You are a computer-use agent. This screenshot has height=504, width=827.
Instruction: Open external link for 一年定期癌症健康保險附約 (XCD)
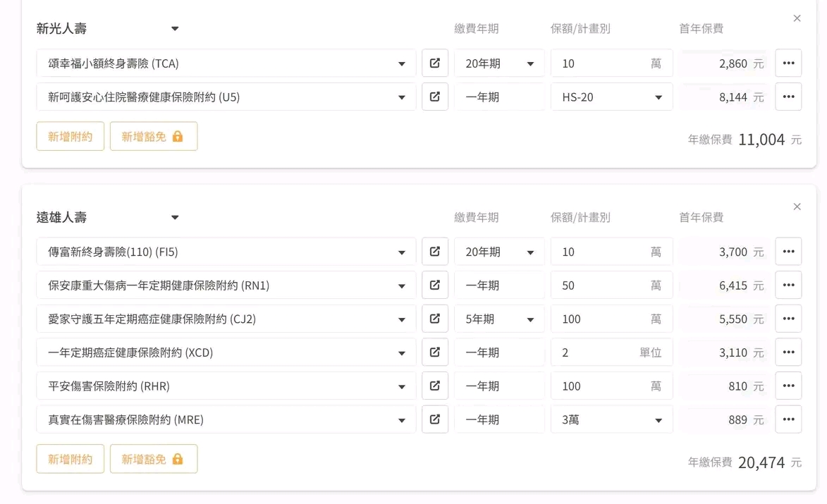tap(434, 352)
